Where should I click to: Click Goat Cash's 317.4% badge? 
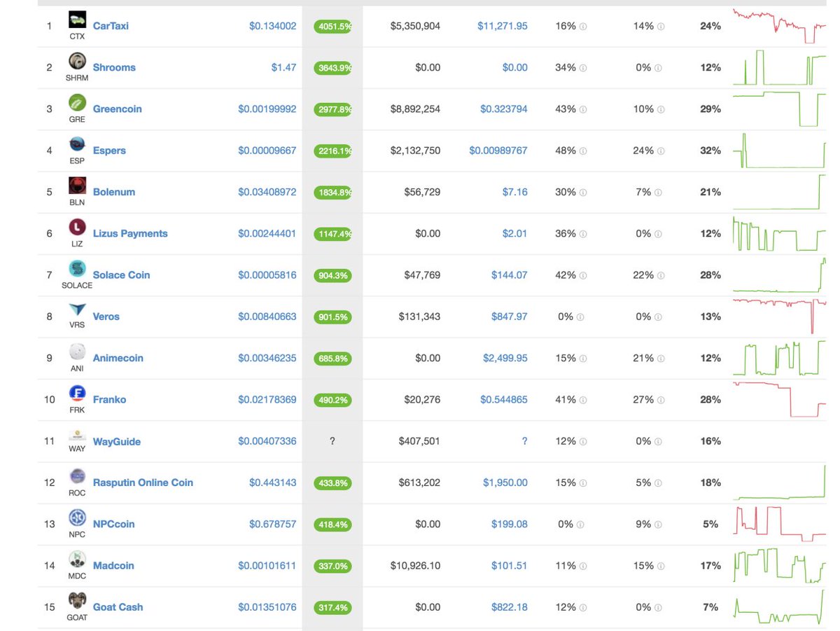click(332, 607)
